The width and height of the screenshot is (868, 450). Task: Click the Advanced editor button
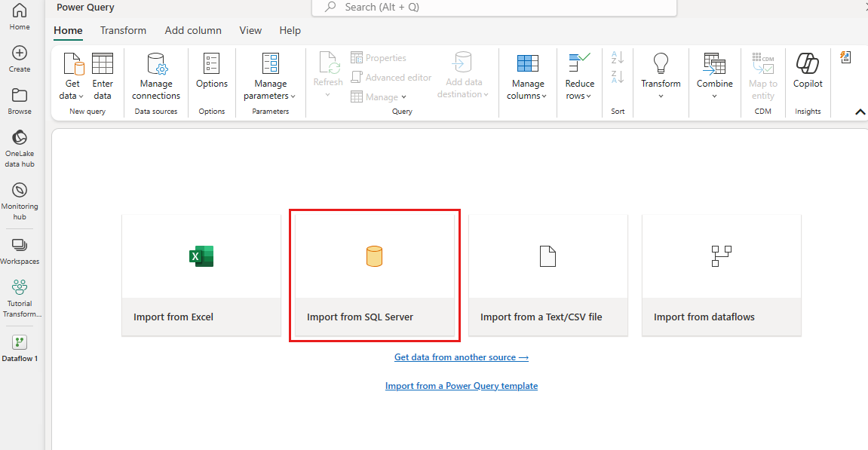[391, 78]
